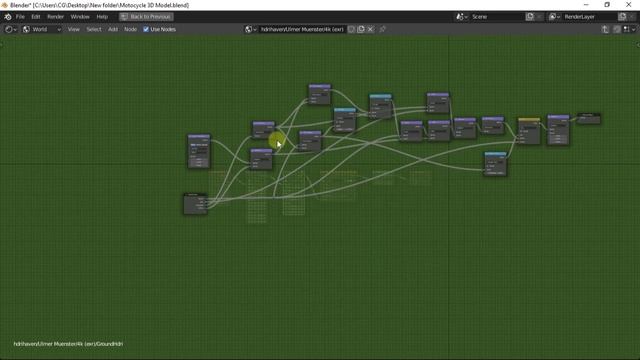Click the go to parent node tree icon
This screenshot has height=360, width=640.
(605, 29)
